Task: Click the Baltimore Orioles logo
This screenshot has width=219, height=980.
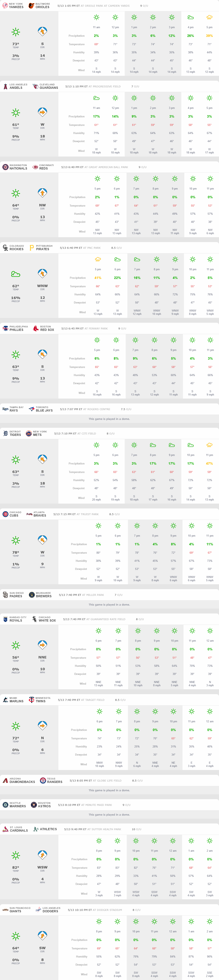Action: [x=32, y=6]
